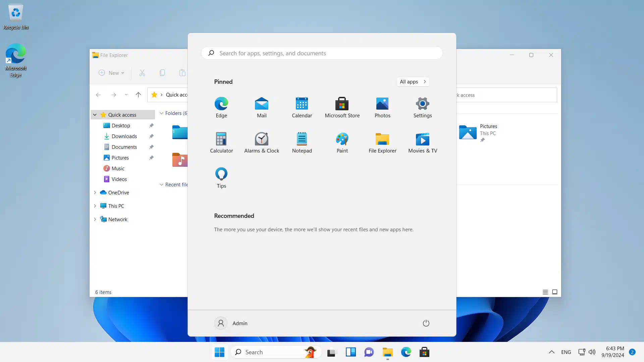Open the Tips app
The width and height of the screenshot is (644, 362).
tap(221, 178)
